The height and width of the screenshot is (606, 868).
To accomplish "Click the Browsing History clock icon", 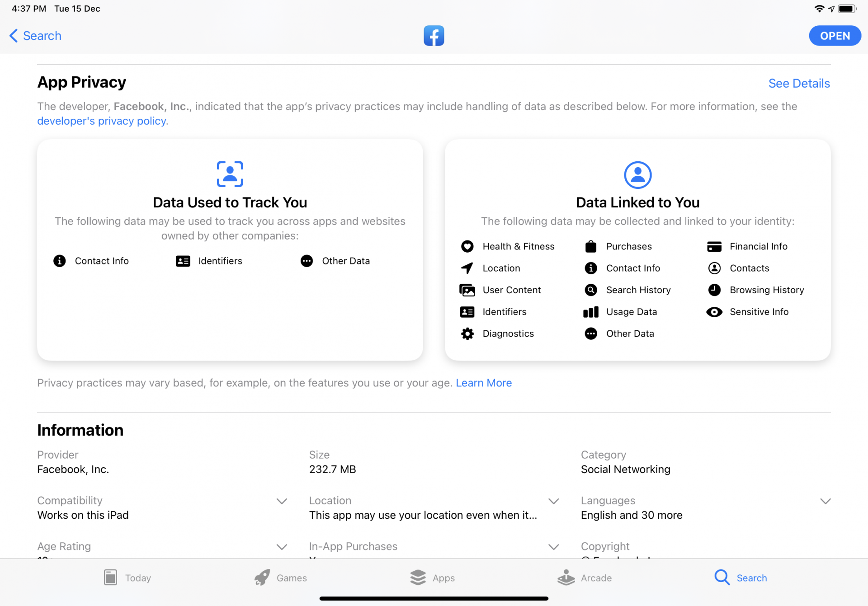I will coord(714,290).
